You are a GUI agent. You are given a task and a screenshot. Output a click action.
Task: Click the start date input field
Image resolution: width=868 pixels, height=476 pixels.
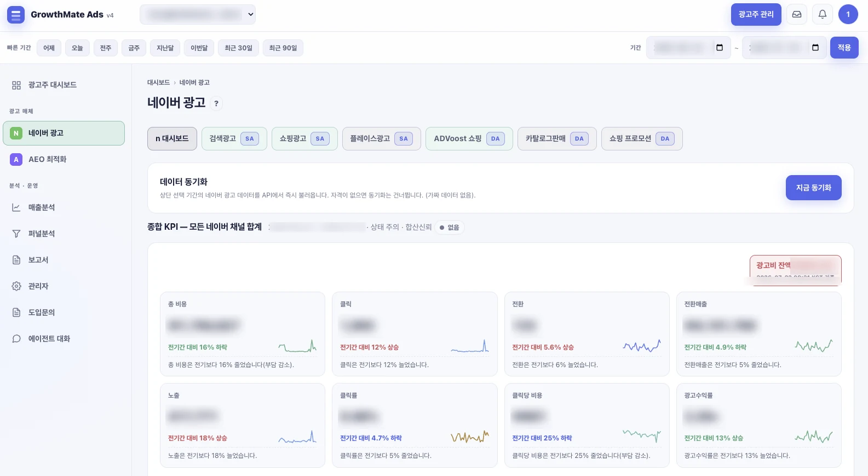coord(688,48)
